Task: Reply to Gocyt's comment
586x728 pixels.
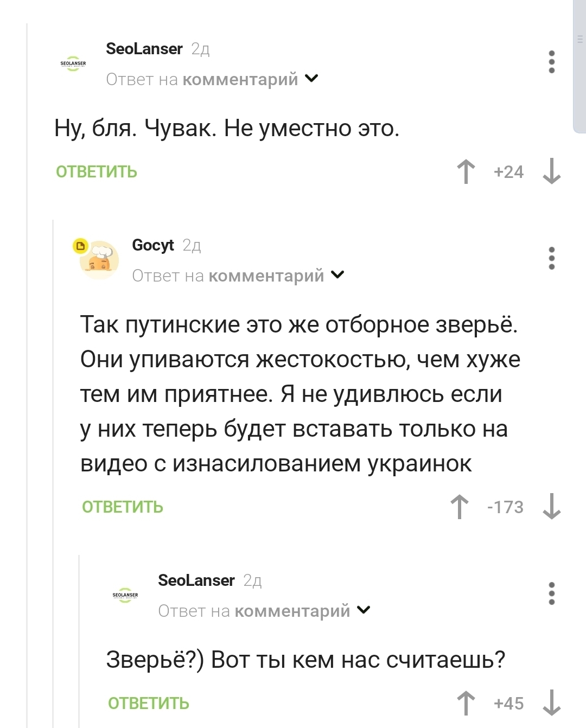Action: [123, 507]
